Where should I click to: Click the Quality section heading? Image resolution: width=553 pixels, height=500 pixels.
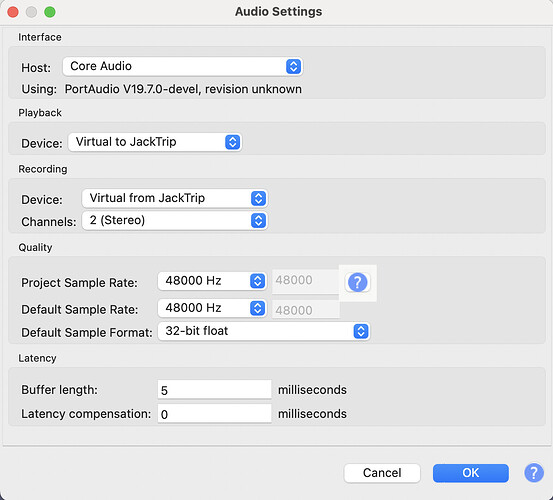coord(35,248)
